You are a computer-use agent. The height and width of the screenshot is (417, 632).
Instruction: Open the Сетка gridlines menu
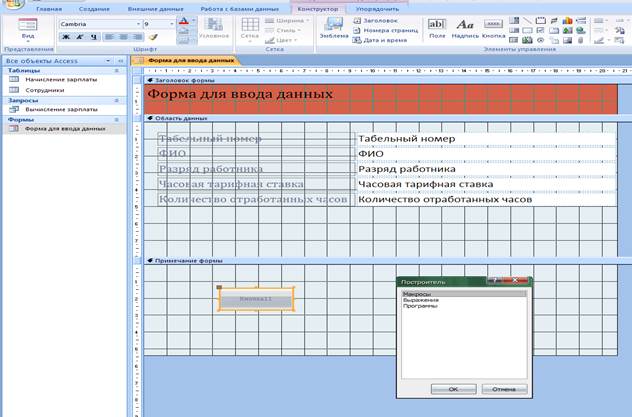(250, 29)
